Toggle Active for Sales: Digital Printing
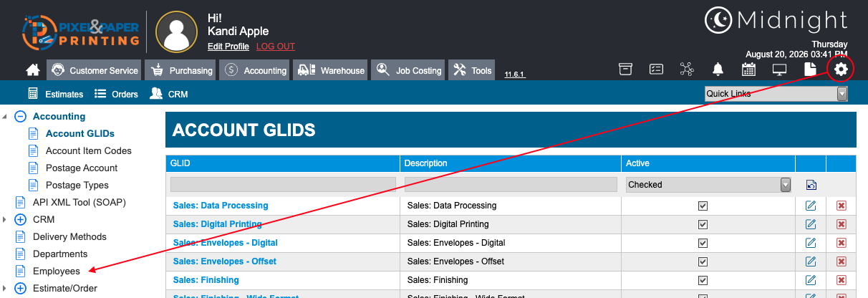Viewport: 868px width, 298px height. point(703,224)
